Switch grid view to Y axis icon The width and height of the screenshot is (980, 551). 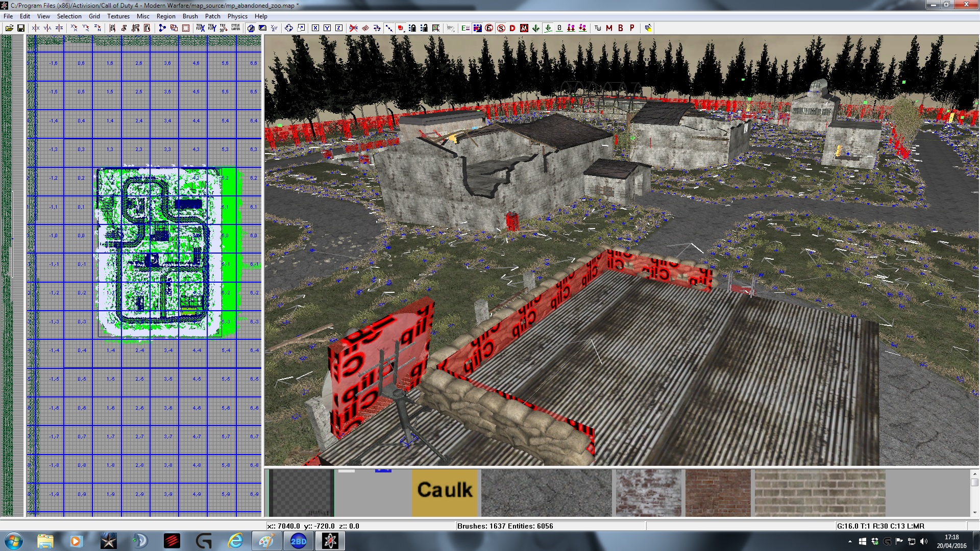[x=327, y=28]
